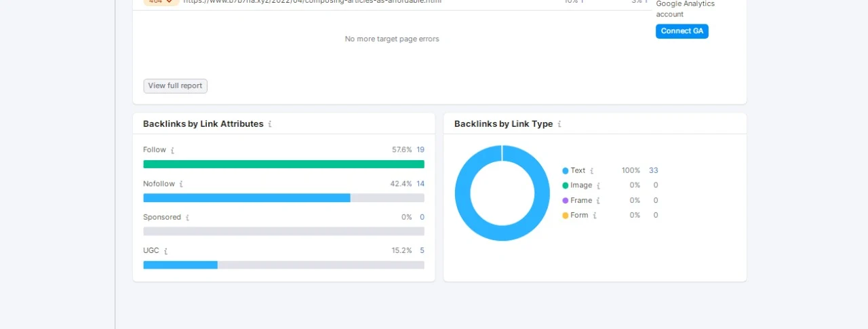The width and height of the screenshot is (868, 329).
Task: Click 'No more target page errors' text
Action: coord(392,39)
